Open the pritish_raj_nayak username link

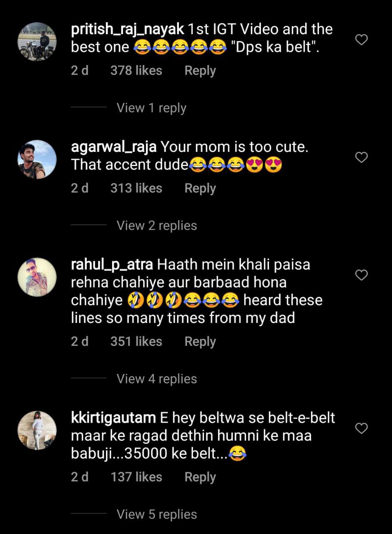(128, 30)
